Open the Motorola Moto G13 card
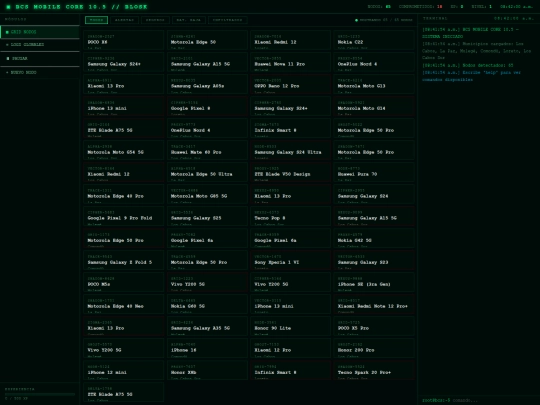This screenshot has height=405, width=540. click(x=374, y=84)
